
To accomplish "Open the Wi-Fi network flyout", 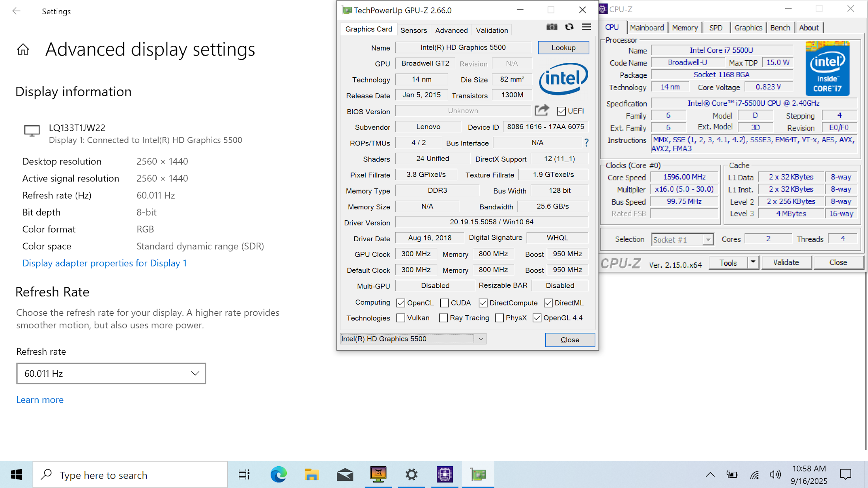I will (x=754, y=475).
